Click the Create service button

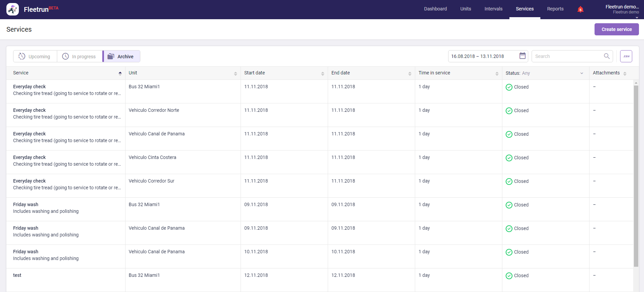(616, 29)
